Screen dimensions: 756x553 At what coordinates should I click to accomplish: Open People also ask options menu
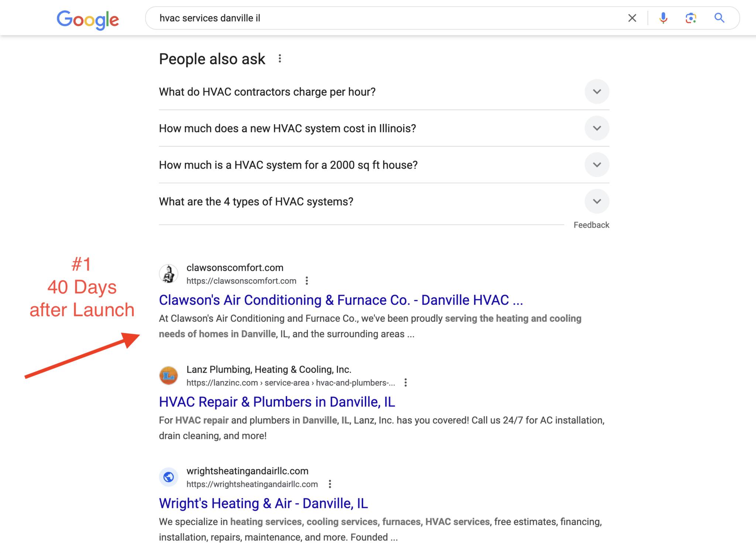(x=280, y=59)
